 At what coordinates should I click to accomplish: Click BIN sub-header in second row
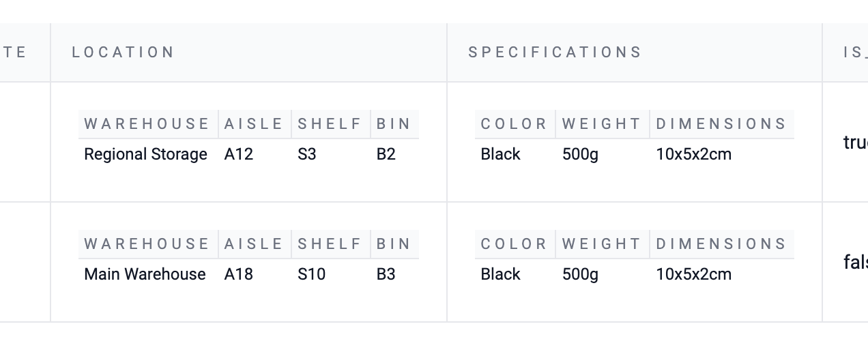(394, 244)
